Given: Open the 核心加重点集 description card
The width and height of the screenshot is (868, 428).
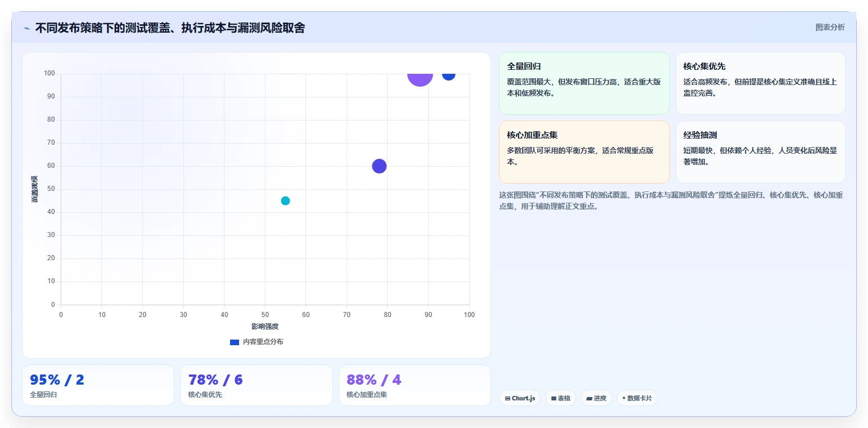Looking at the screenshot, I should 584,152.
